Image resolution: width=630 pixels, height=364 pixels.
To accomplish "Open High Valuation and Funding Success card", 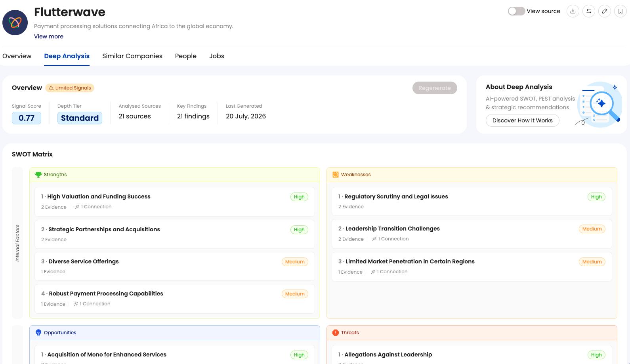I will tap(175, 202).
